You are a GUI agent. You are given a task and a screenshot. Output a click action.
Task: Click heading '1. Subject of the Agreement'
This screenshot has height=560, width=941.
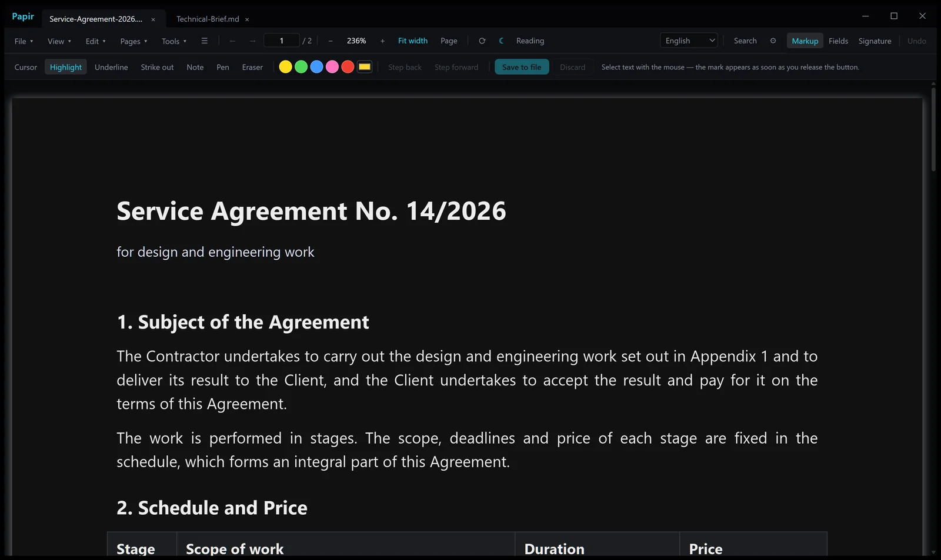tap(243, 322)
